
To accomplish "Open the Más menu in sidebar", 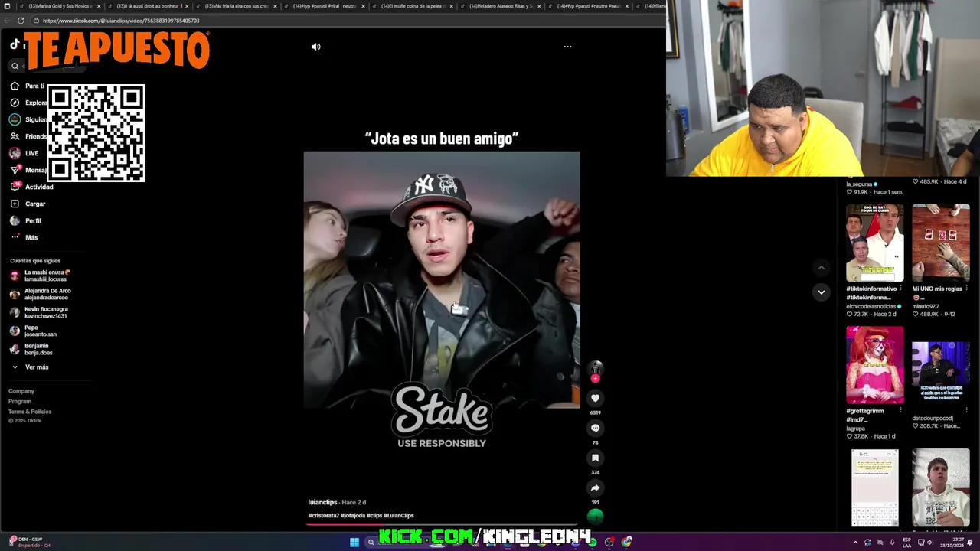I will click(x=24, y=237).
